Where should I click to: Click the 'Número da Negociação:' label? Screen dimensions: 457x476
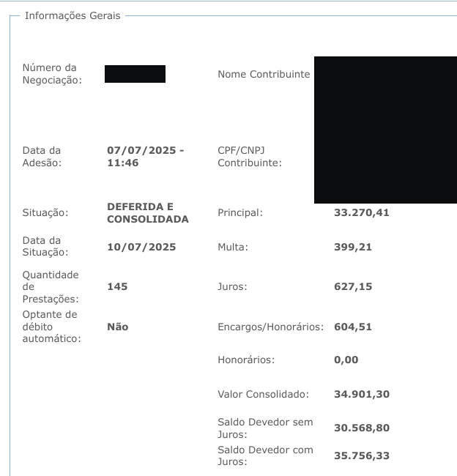[x=52, y=74]
